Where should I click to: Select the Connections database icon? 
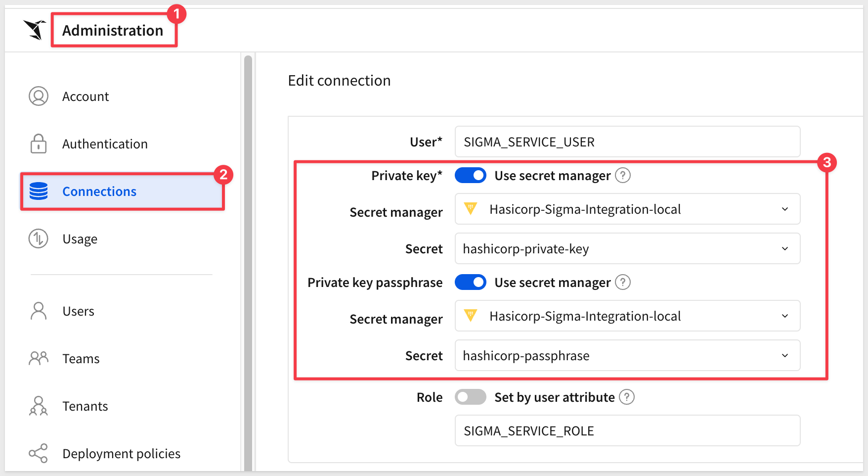(x=39, y=191)
